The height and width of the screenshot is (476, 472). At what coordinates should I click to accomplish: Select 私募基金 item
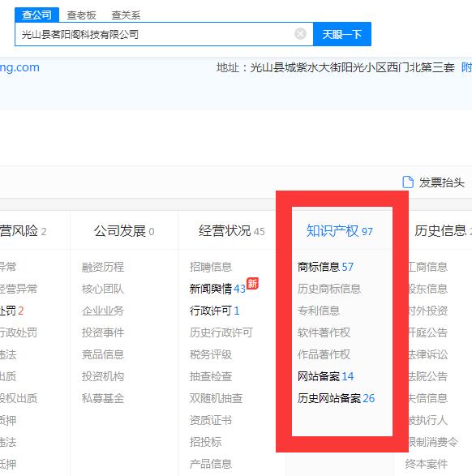click(103, 398)
